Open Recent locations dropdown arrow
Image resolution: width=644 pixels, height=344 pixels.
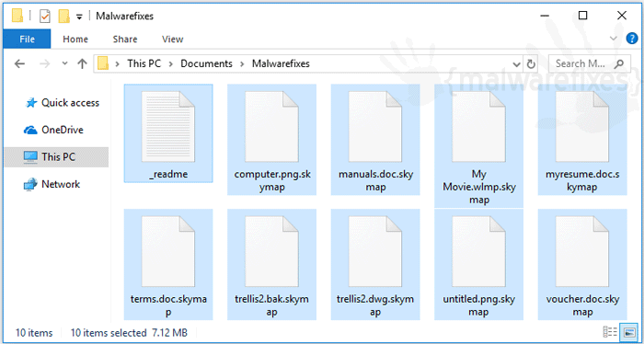coord(65,64)
